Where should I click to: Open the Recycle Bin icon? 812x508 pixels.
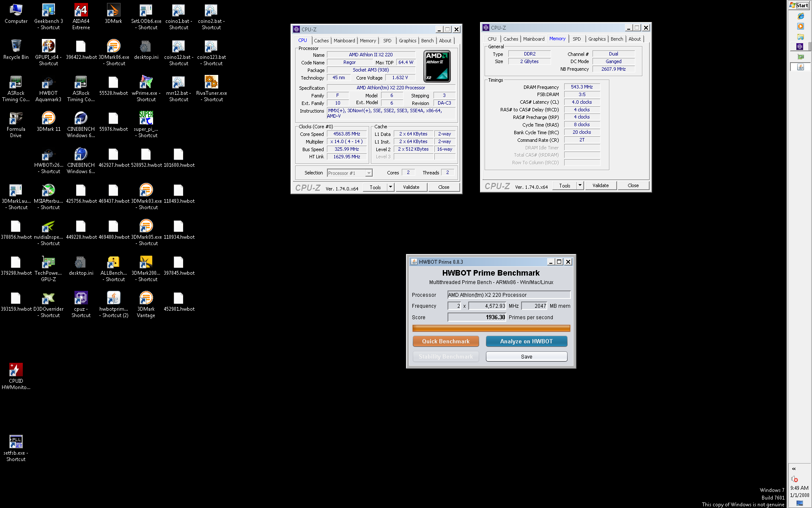coord(16,50)
